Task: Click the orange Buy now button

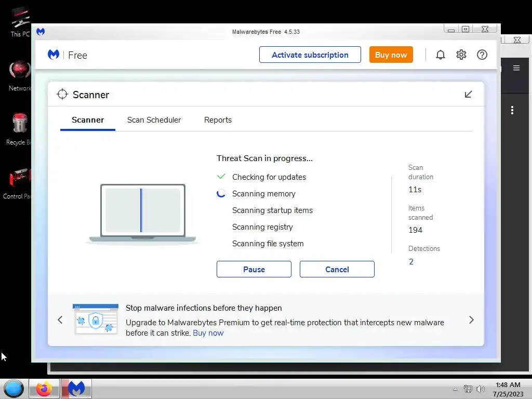Action: pyautogui.click(x=391, y=55)
